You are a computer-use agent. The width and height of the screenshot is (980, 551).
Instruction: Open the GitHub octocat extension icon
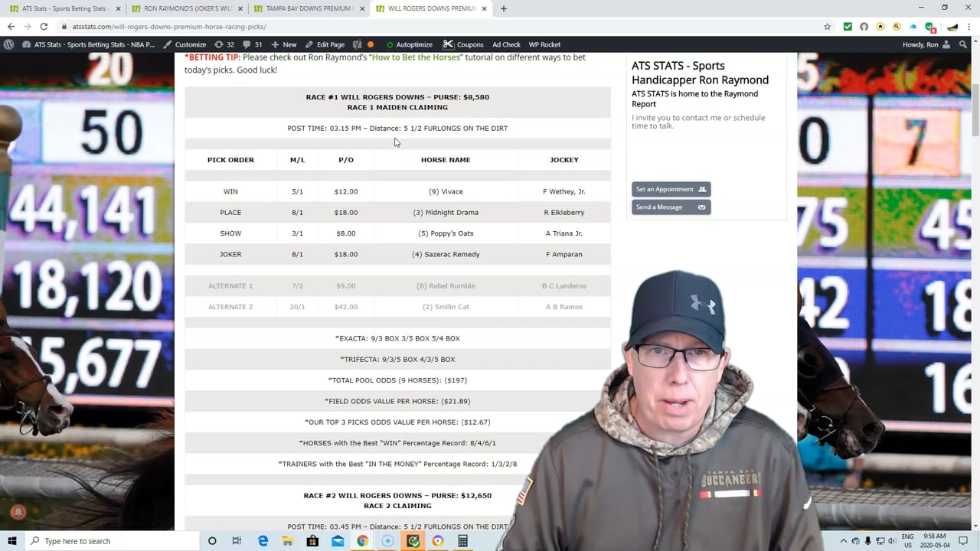click(x=864, y=26)
